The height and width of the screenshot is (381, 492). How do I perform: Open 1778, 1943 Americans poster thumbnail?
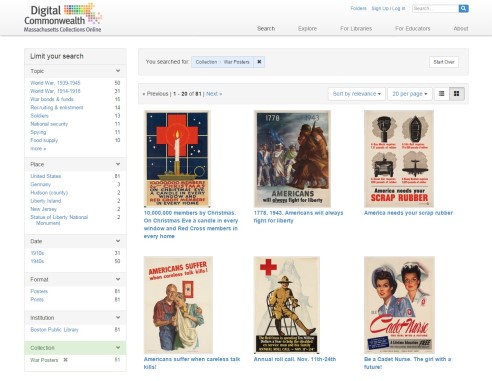coord(292,159)
